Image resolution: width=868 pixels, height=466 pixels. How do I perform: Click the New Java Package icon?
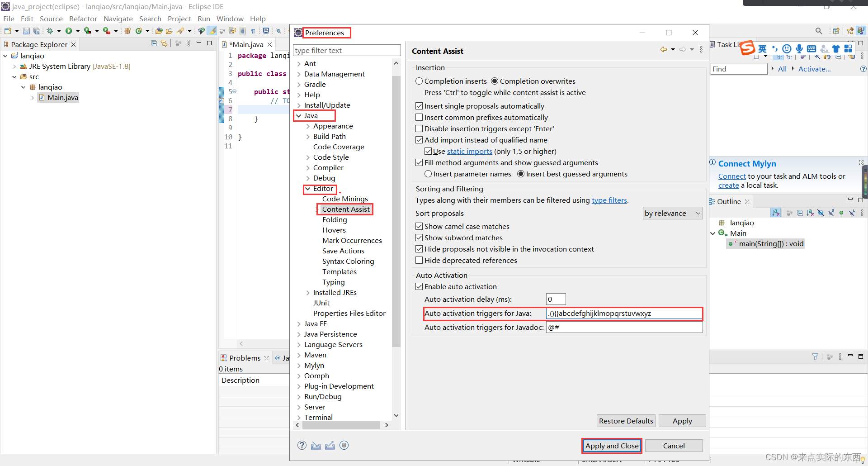point(127,31)
